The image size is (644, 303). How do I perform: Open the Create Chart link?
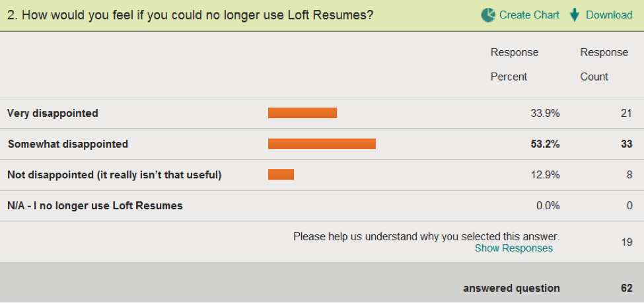(x=529, y=15)
